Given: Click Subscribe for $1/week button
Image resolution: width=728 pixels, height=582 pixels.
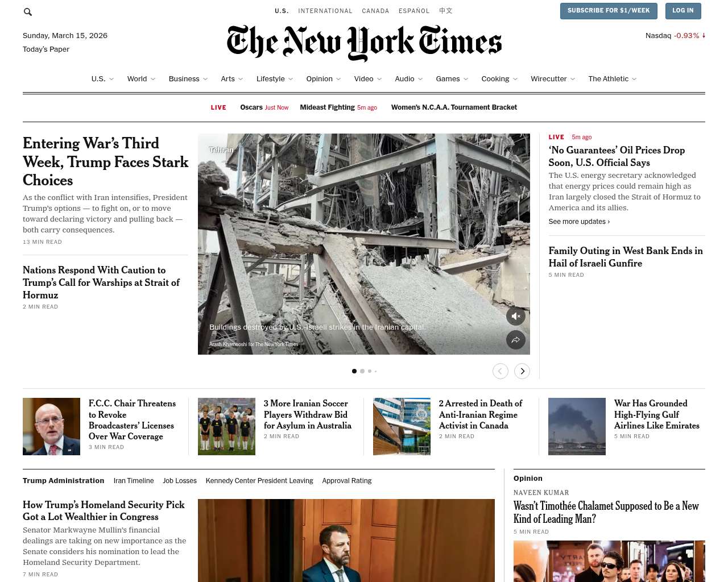Looking at the screenshot, I should 609,11.
